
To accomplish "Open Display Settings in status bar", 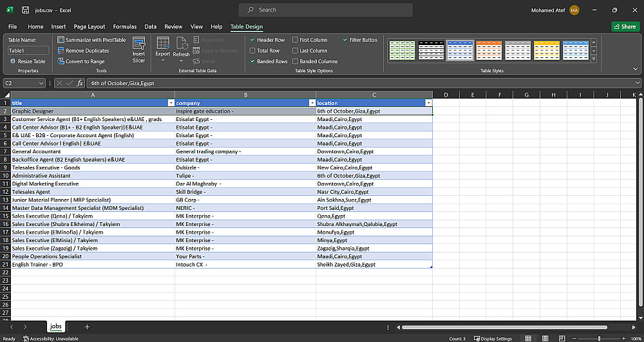I will click(493, 339).
